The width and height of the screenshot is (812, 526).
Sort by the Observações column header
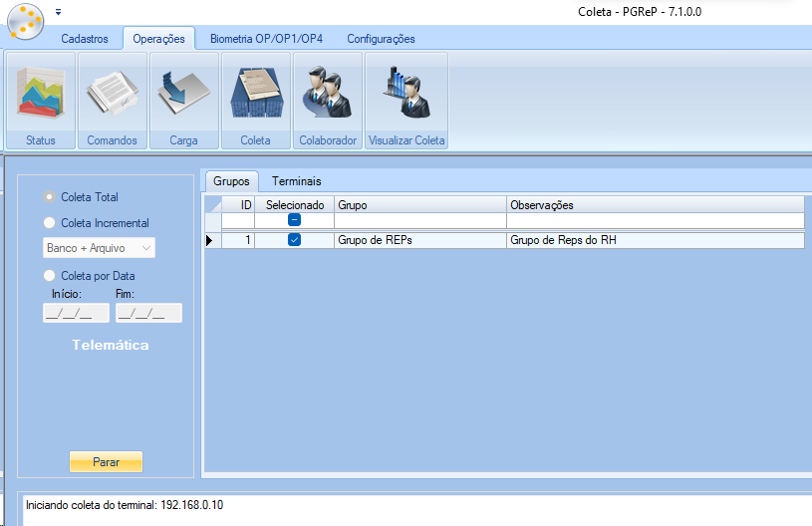point(654,205)
